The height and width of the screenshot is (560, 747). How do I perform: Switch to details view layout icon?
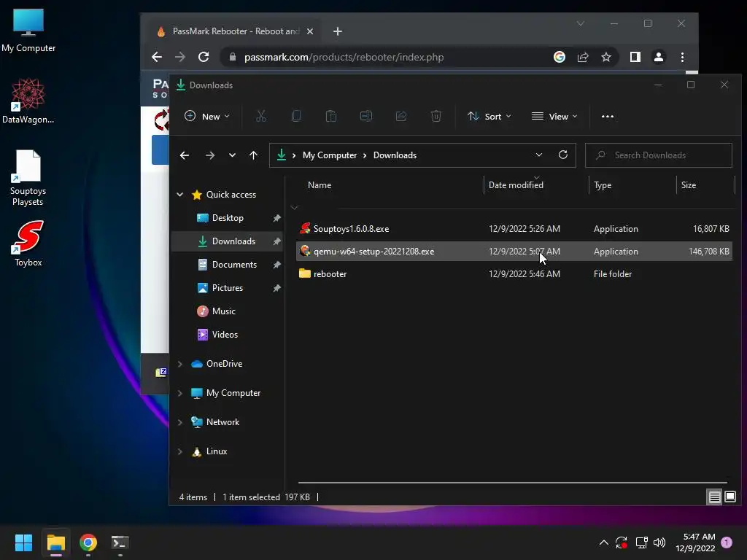tap(715, 497)
